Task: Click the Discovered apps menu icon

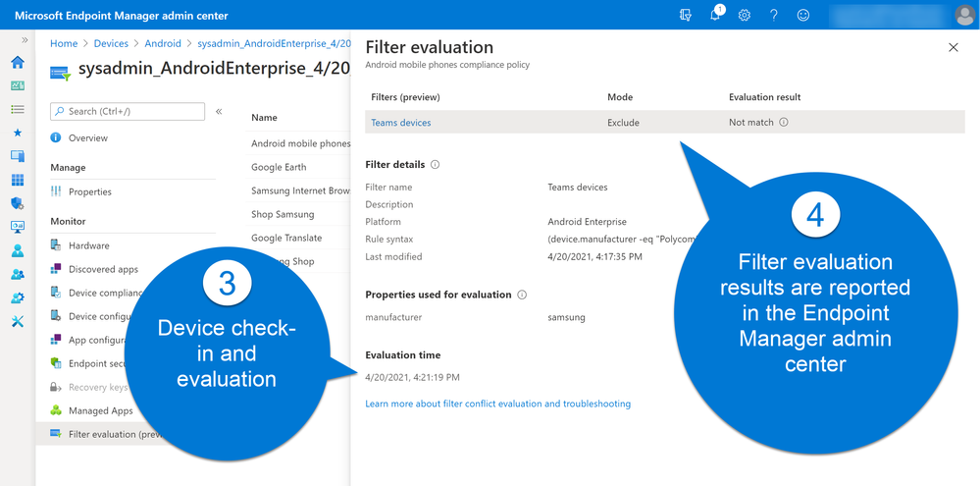Action: click(56, 269)
